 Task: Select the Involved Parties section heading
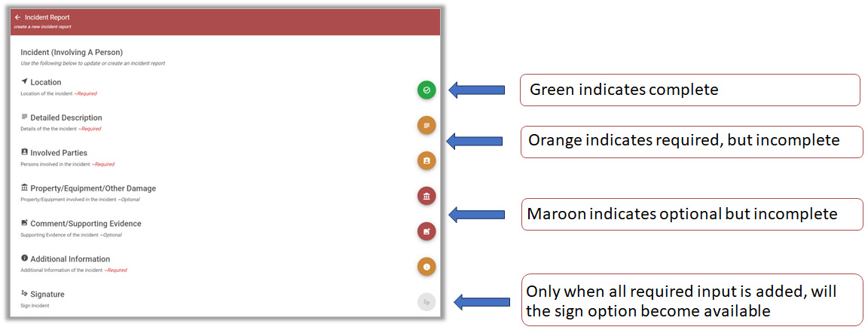[59, 153]
